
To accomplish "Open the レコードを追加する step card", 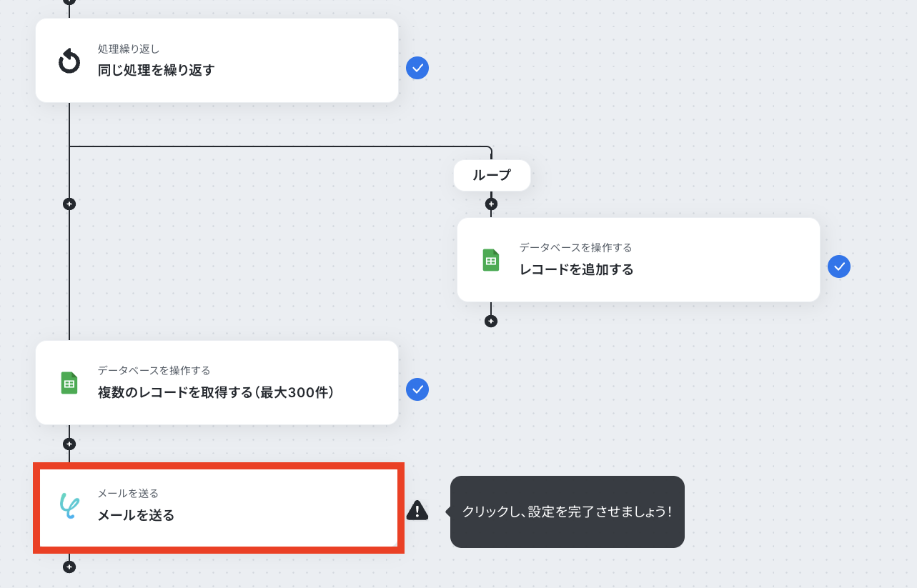I will 638,260.
